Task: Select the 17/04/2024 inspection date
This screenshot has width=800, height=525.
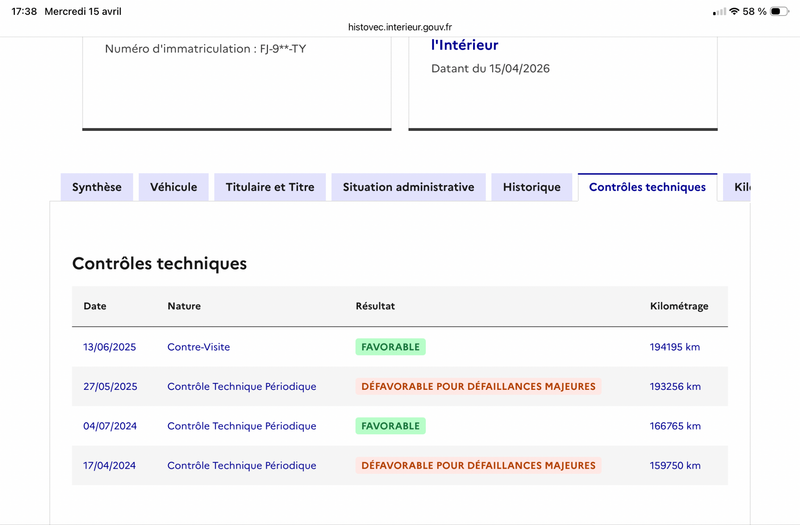Action: 110,466
